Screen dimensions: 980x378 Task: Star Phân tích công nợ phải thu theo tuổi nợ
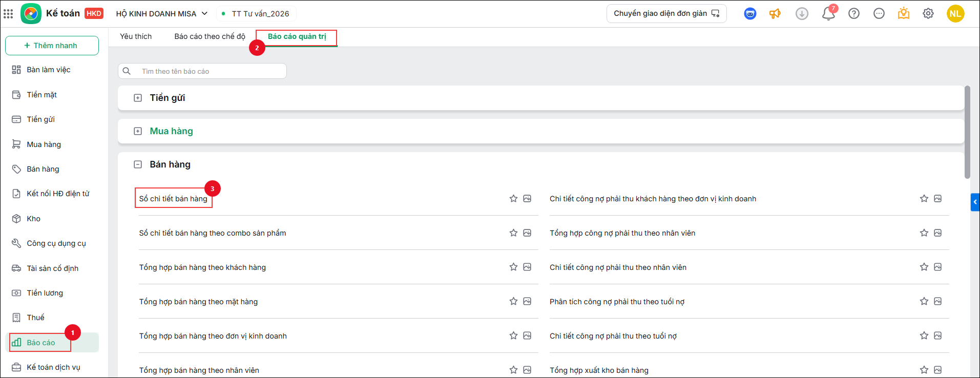coord(924,301)
